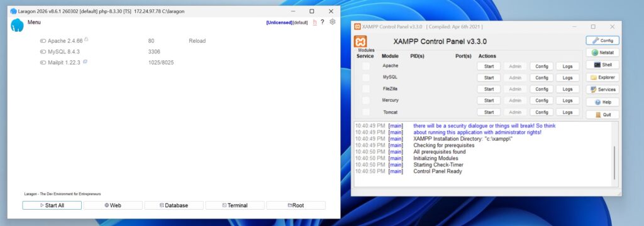Open Config for FileZilla row in XAMPP

[x=541, y=89]
